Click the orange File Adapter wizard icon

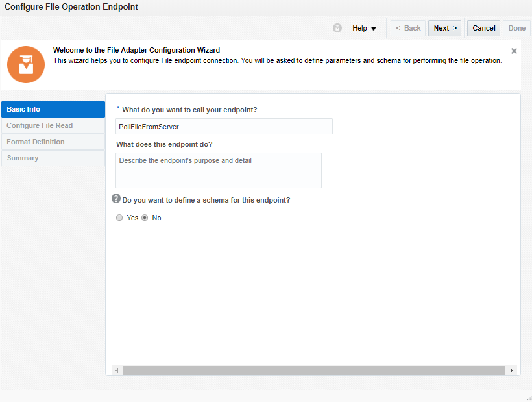[26, 64]
